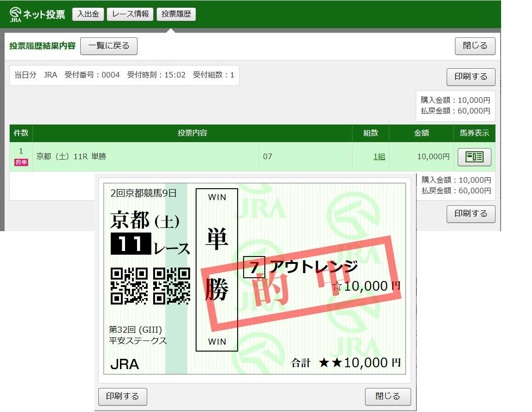Click the horse name アウトレンジ on the ticket
Image resolution: width=532 pixels, height=412 pixels.
[313, 266]
